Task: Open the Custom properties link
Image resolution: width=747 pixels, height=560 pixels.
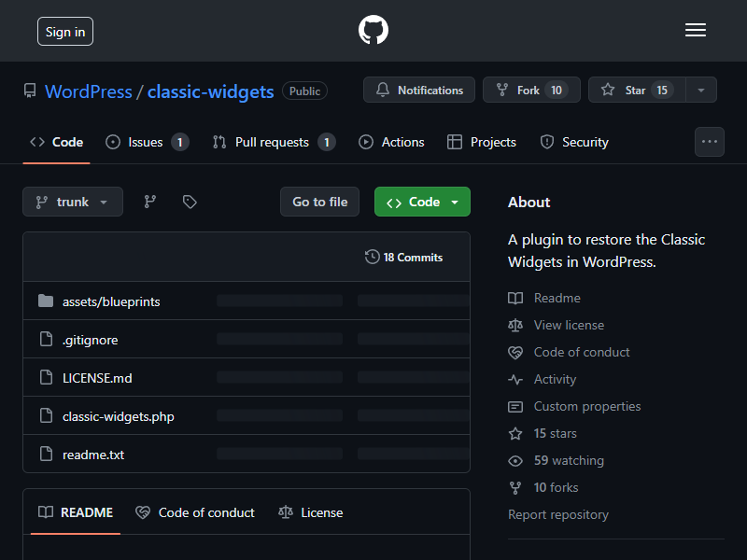Action: (587, 407)
